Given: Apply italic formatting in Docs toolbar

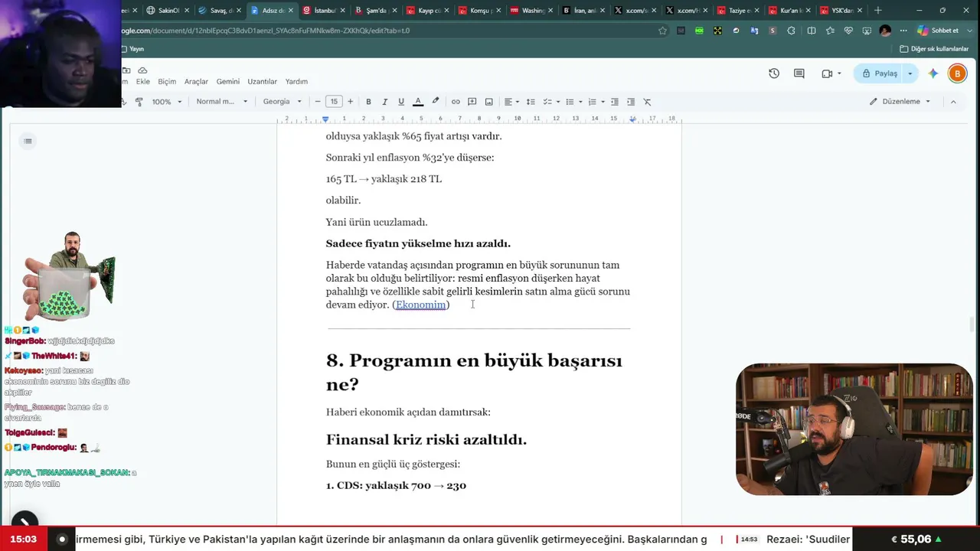Looking at the screenshot, I should pyautogui.click(x=384, y=102).
